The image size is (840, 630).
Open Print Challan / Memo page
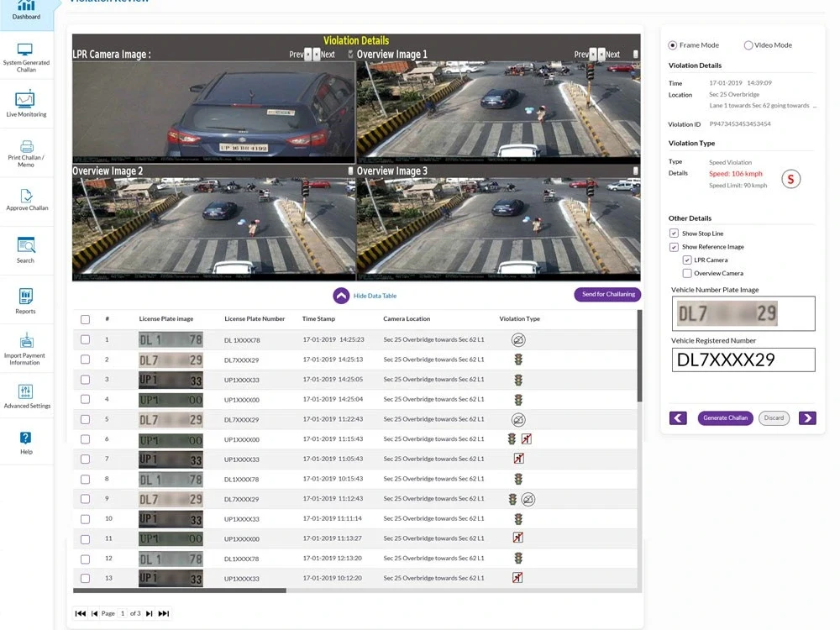[26, 153]
